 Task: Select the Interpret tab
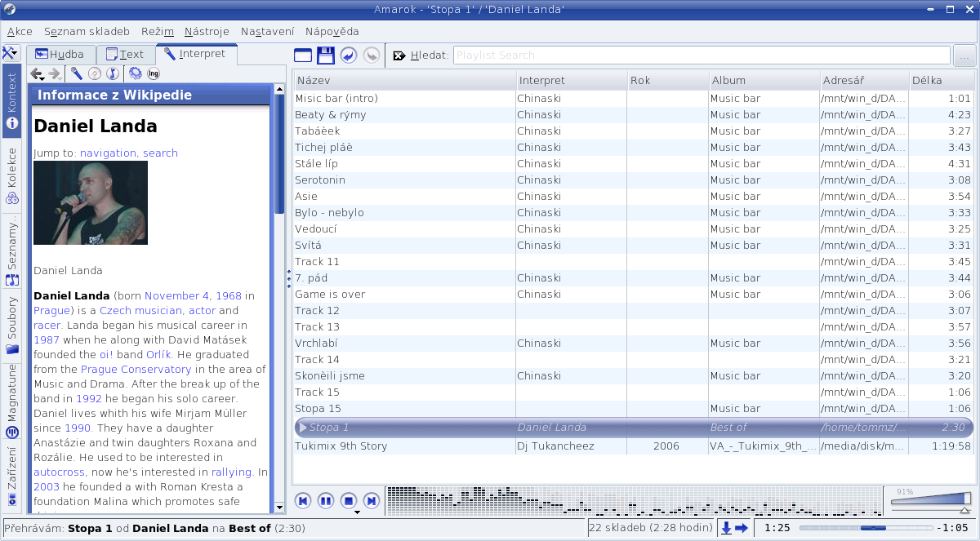point(196,54)
